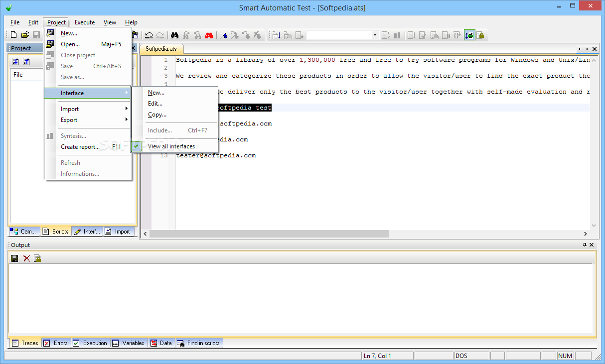Close the Output panel
This screenshot has width=605, height=364.
point(592,245)
